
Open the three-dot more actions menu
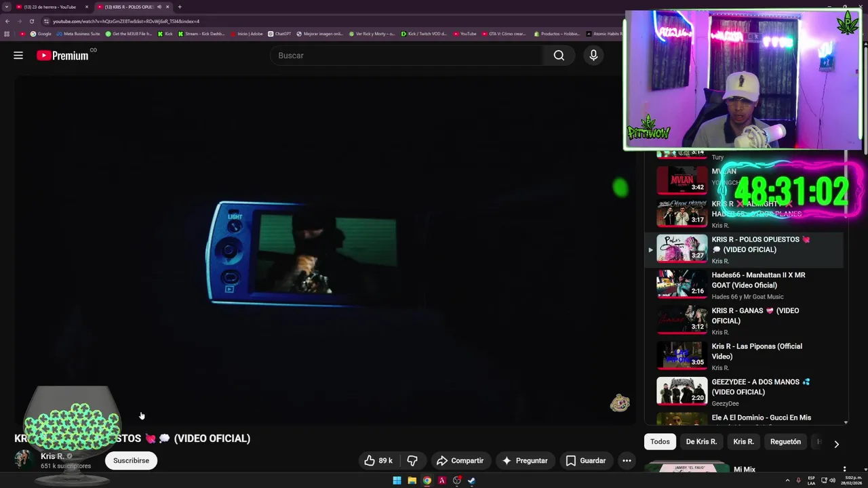pyautogui.click(x=627, y=461)
